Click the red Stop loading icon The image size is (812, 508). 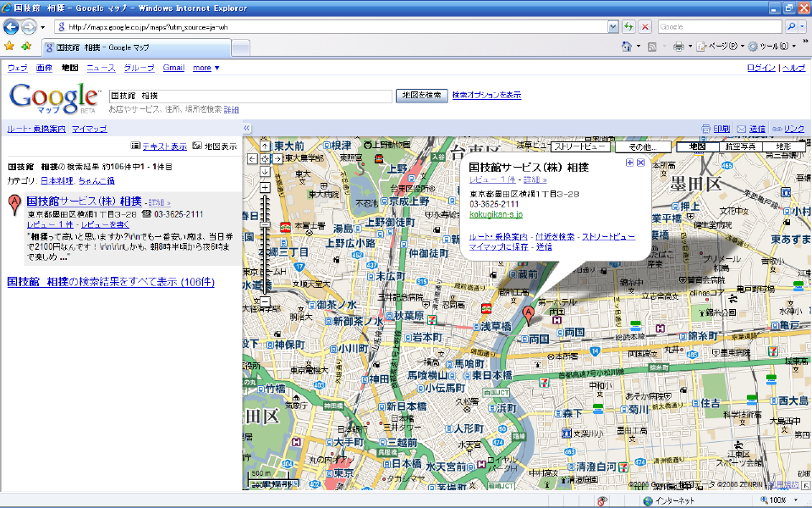click(645, 26)
